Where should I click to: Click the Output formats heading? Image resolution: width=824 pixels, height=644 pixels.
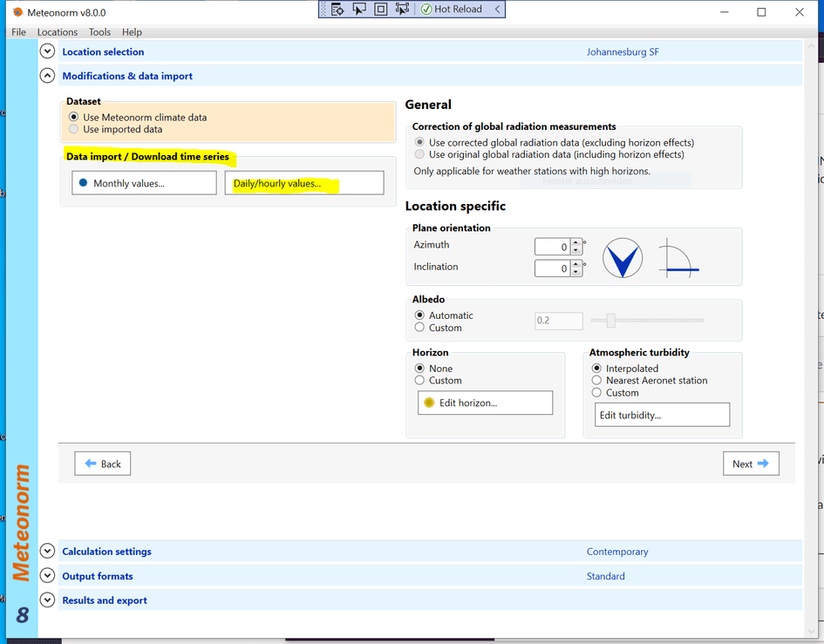(x=98, y=576)
